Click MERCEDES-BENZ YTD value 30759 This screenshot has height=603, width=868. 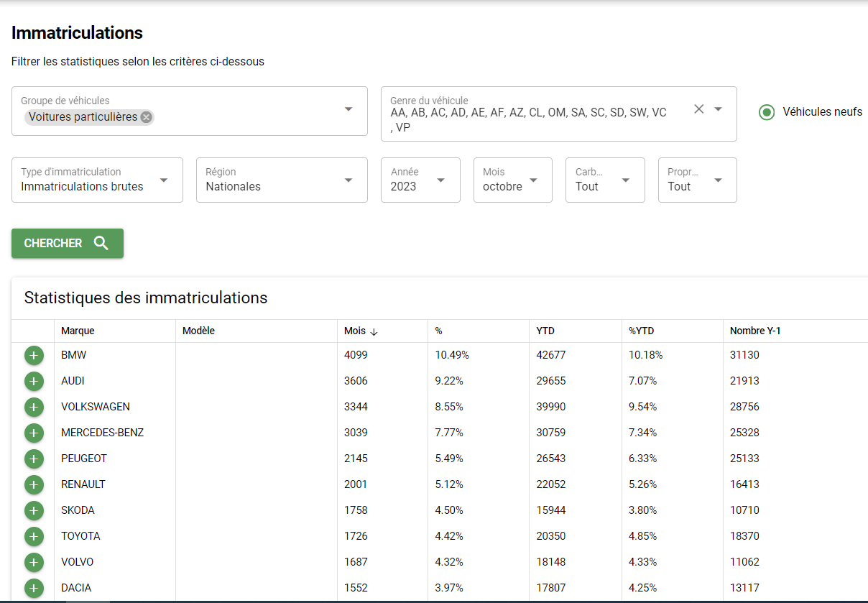click(x=551, y=433)
